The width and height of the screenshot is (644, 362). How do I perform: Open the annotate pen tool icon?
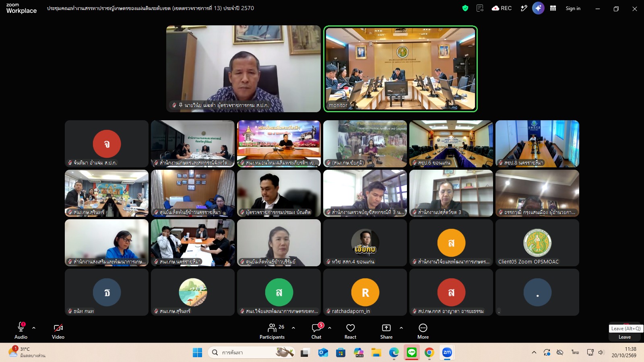click(x=524, y=8)
